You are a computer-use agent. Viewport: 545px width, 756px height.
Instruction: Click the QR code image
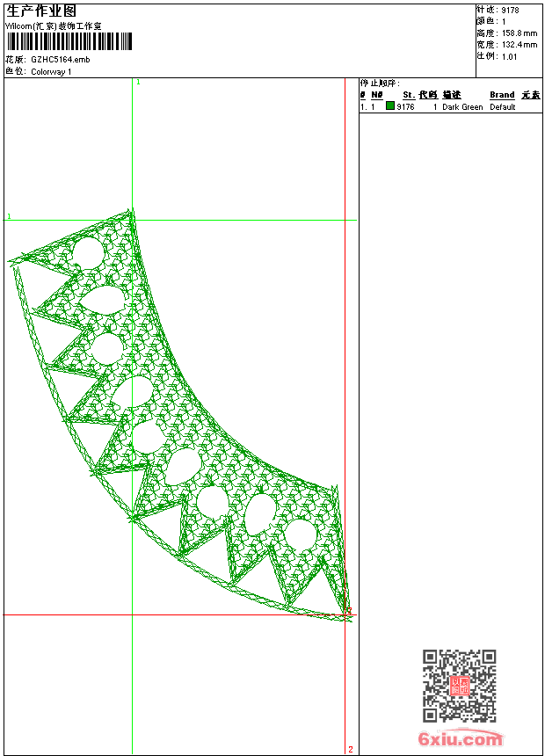point(459,686)
